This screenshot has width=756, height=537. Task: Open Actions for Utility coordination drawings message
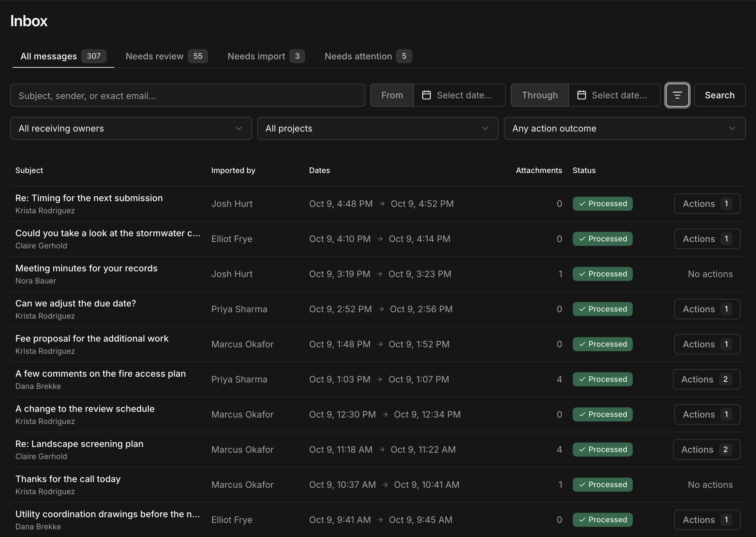pyautogui.click(x=707, y=520)
